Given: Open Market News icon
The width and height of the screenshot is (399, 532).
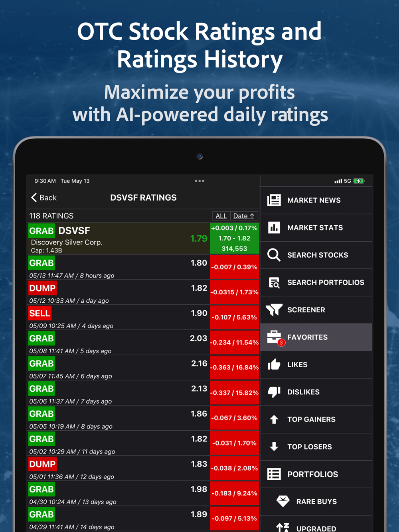Looking at the screenshot, I should tap(274, 200).
